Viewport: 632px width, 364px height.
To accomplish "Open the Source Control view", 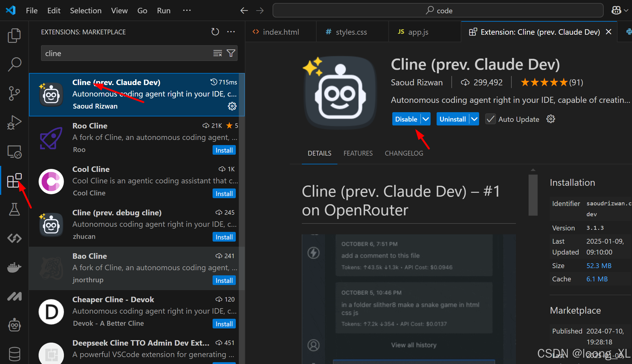I will coord(14,93).
